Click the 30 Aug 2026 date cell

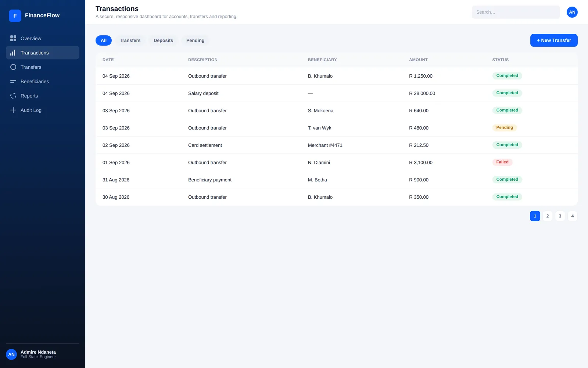point(116,197)
